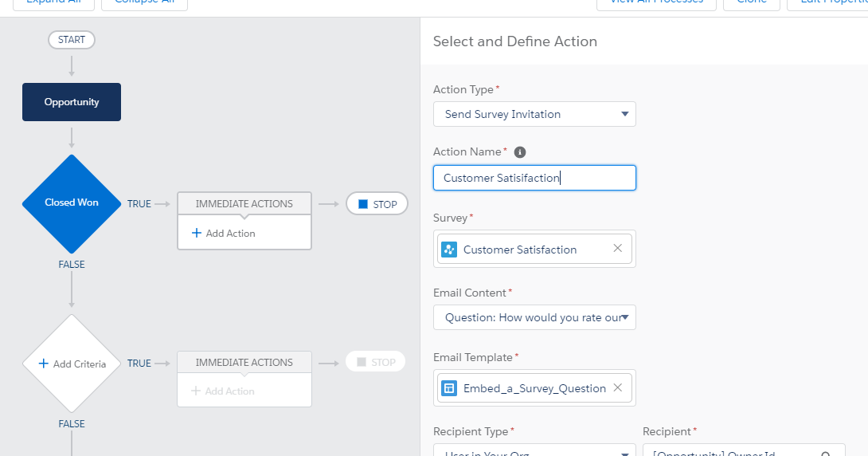Open the Recipient Type dropdown
This screenshot has height=456, width=868.
534,453
